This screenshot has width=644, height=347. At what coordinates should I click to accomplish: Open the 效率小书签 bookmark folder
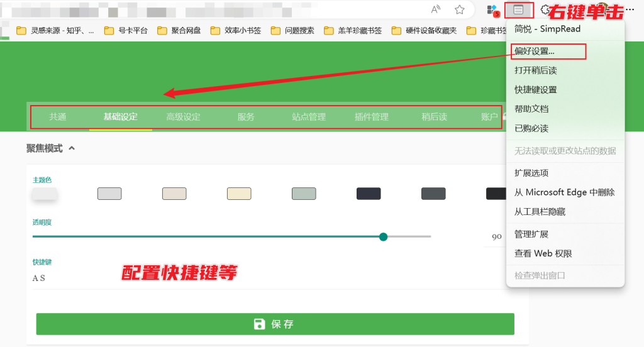(x=236, y=30)
